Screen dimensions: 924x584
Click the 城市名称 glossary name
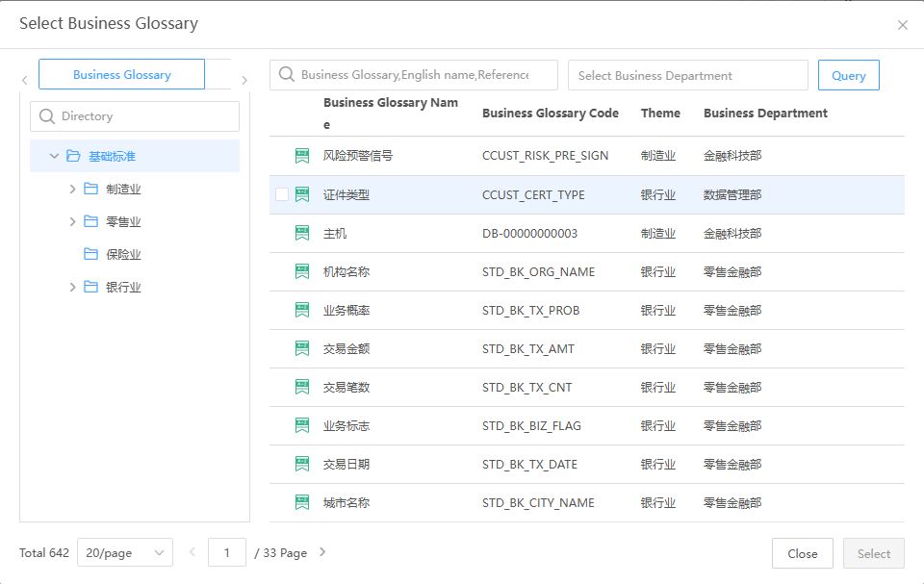point(346,502)
